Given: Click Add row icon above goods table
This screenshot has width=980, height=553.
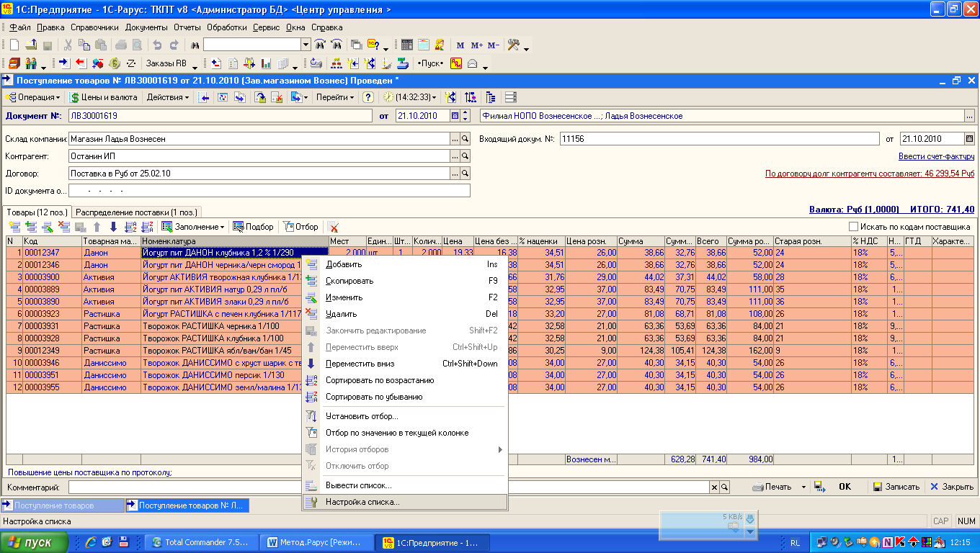Looking at the screenshot, I should [14, 227].
